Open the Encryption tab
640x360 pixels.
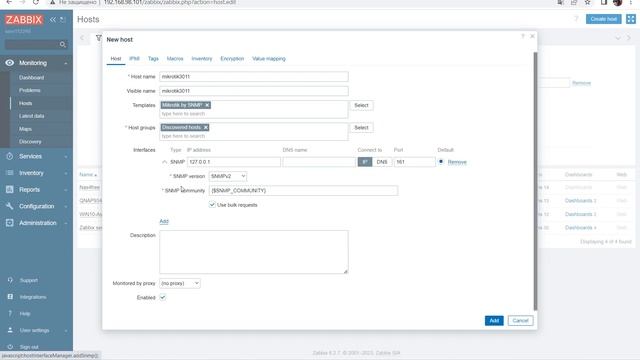click(232, 59)
